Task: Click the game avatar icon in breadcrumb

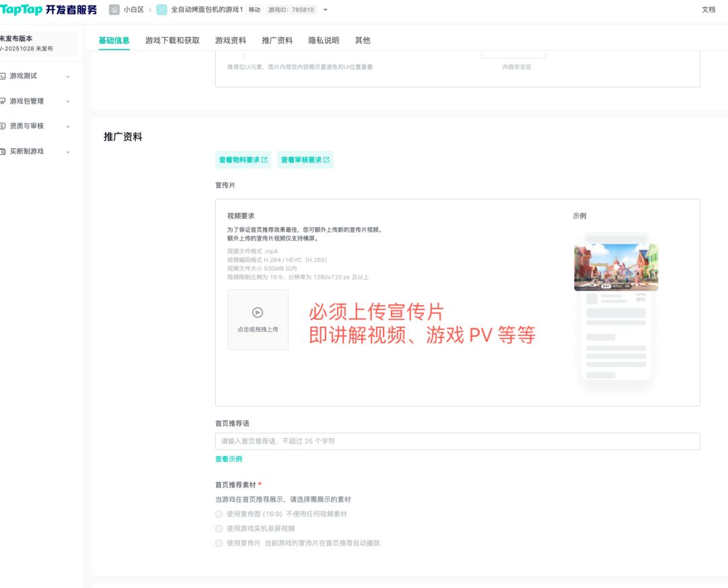Action: point(162,9)
